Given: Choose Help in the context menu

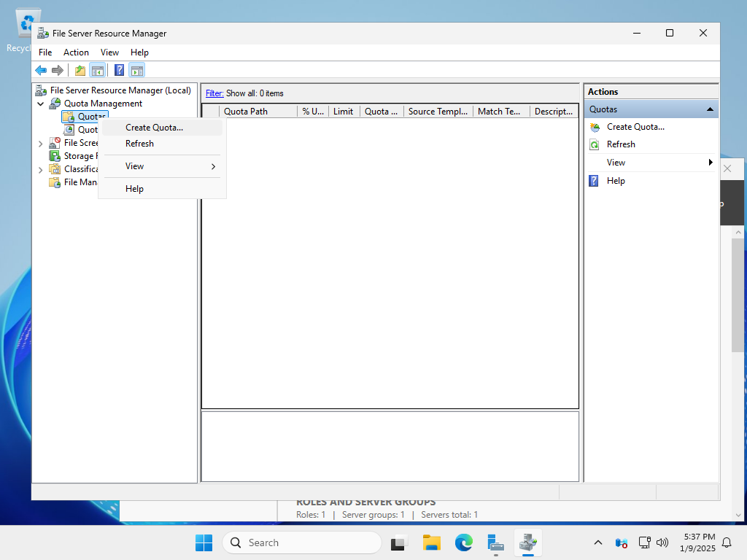Looking at the screenshot, I should 162,189.
